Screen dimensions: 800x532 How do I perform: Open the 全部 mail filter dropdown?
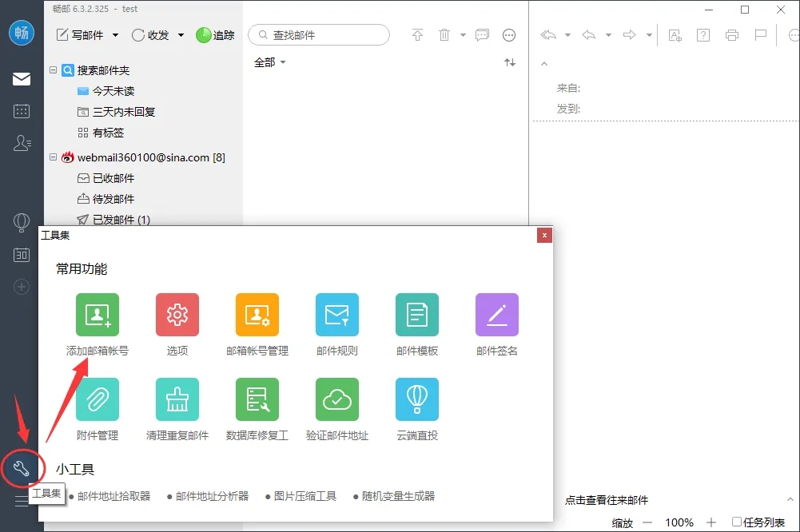coord(269,62)
